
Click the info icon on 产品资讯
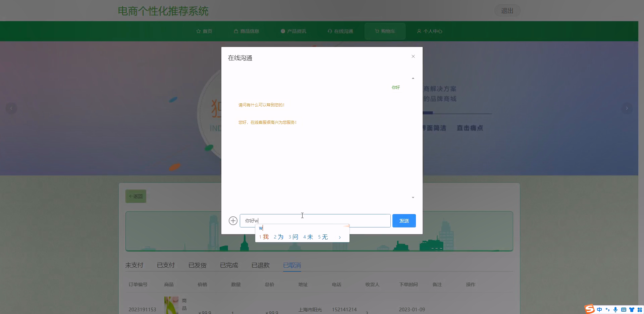[282, 31]
